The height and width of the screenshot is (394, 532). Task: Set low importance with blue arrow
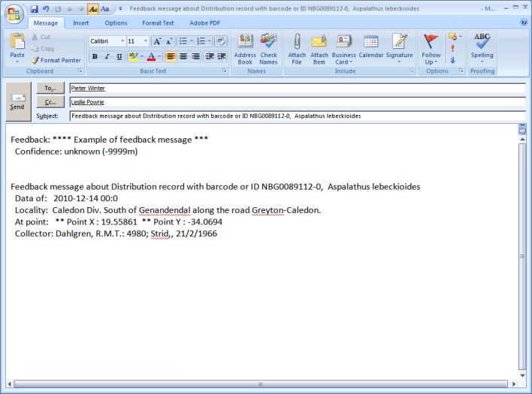click(x=452, y=60)
